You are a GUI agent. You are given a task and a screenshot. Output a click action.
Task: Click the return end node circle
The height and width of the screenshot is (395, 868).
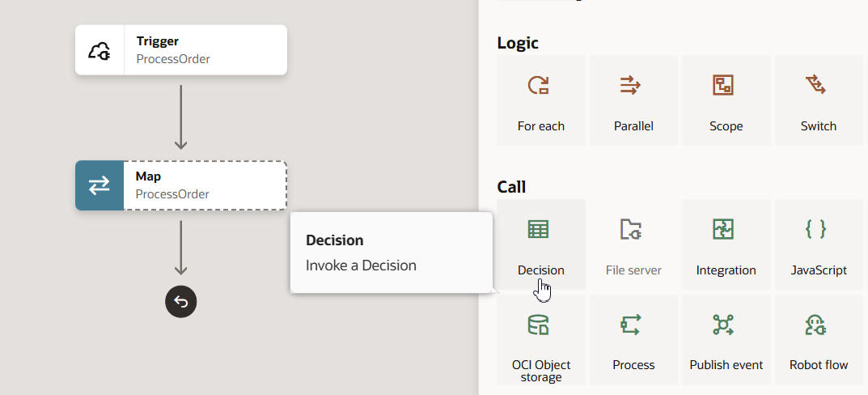pyautogui.click(x=181, y=302)
